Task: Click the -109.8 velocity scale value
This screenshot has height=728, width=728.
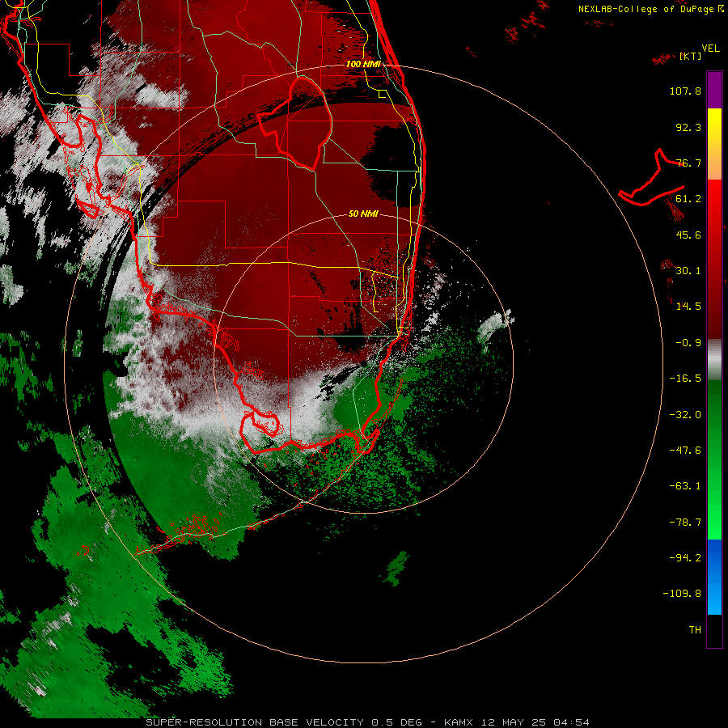Action: tap(682, 594)
